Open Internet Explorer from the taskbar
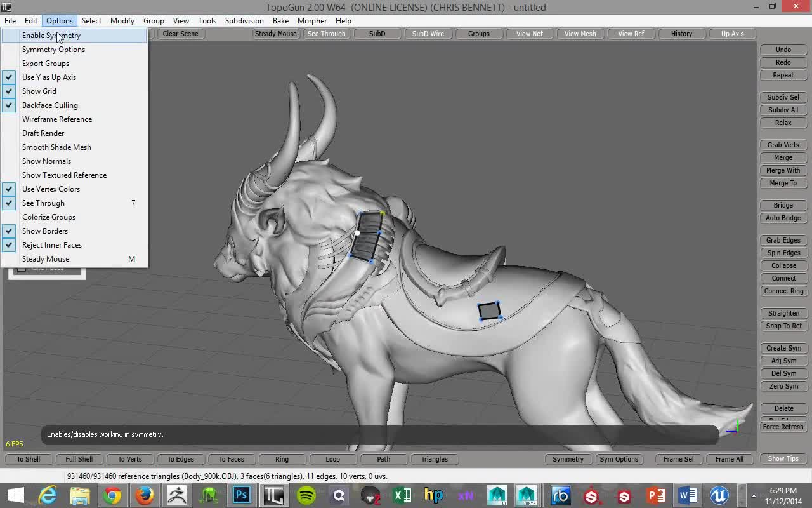 coord(48,495)
